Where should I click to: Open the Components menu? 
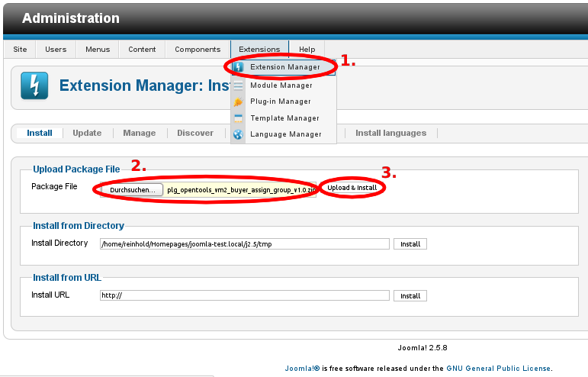198,50
